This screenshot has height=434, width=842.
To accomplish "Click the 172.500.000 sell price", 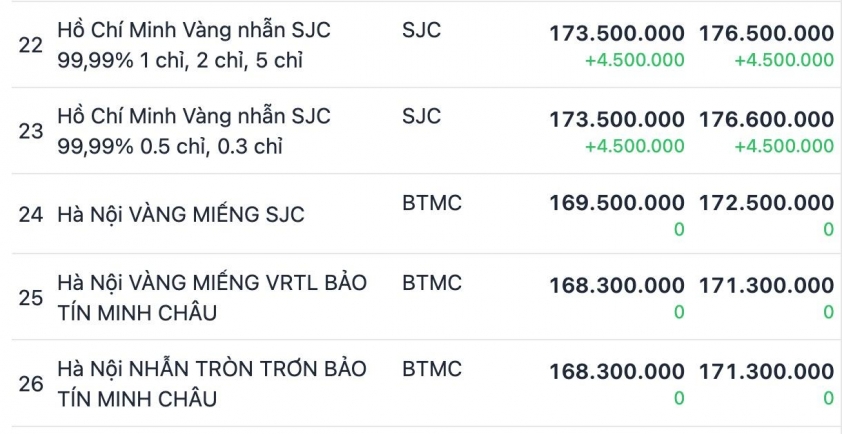I will (766, 203).
